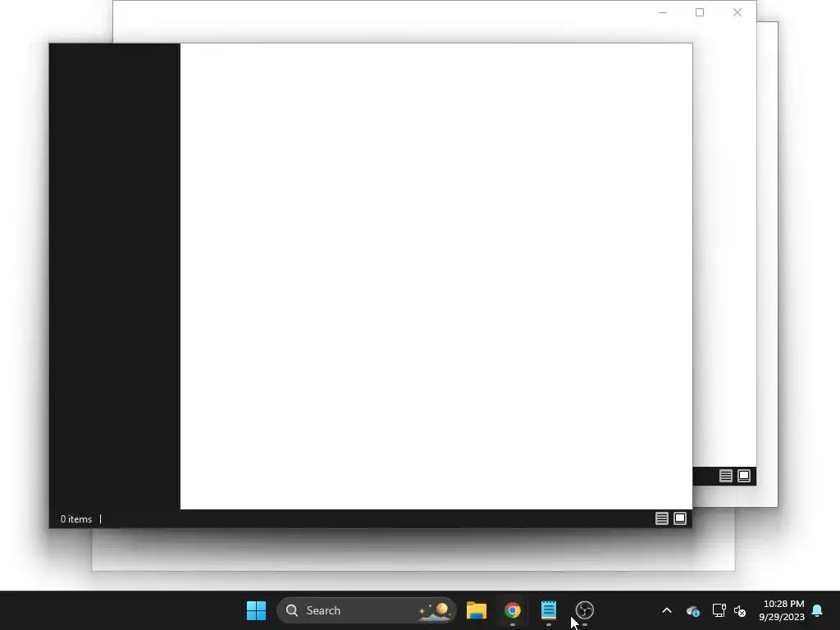
Task: Click the taskbar Search box
Action: tap(367, 610)
